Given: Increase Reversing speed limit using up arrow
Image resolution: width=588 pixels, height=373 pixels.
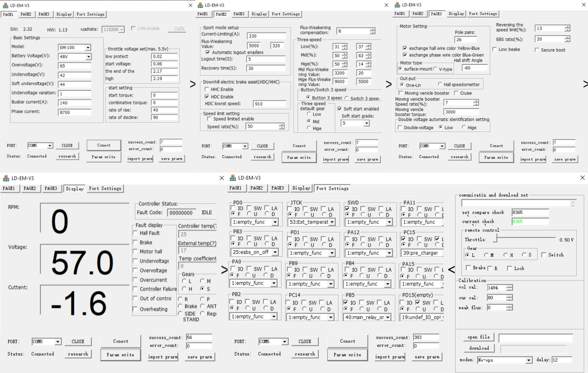Looking at the screenshot, I should click(x=567, y=26).
